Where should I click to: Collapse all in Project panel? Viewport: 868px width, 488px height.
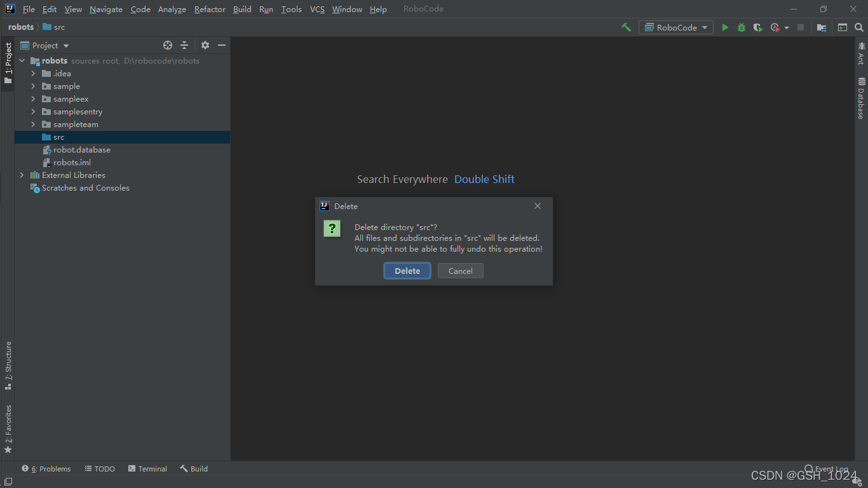point(184,45)
